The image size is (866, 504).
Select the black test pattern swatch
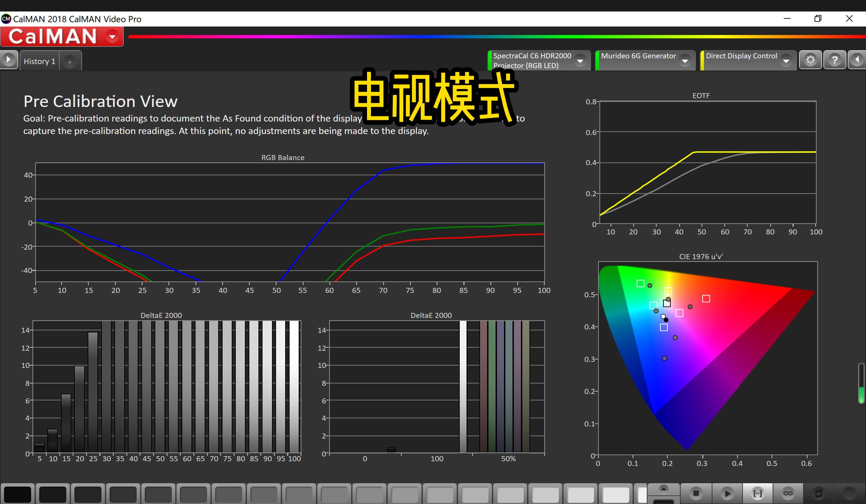[18, 494]
